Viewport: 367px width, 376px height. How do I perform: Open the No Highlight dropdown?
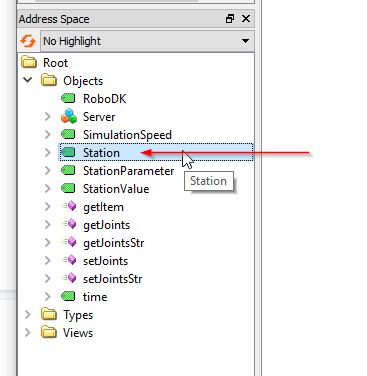pyautogui.click(x=147, y=41)
